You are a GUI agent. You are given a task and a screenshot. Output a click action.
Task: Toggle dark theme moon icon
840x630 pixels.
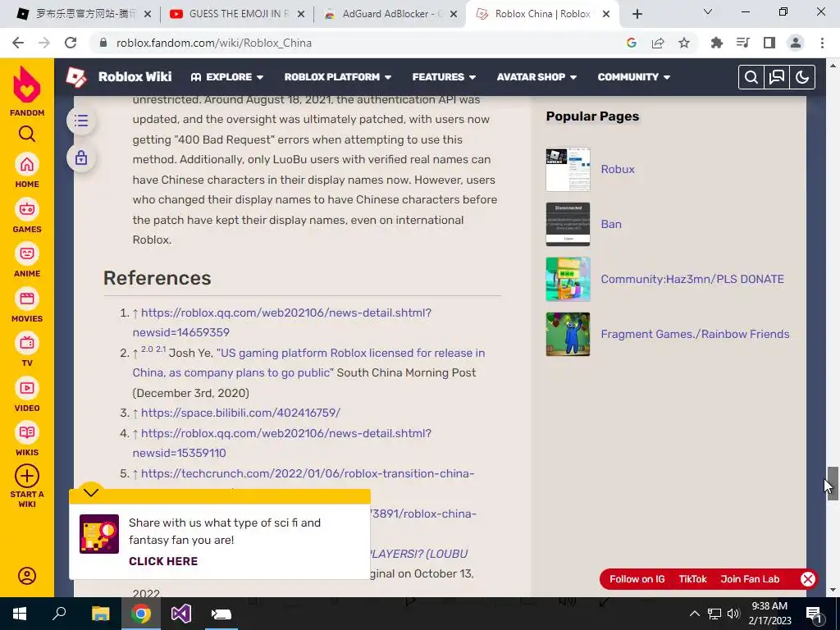[x=802, y=77]
